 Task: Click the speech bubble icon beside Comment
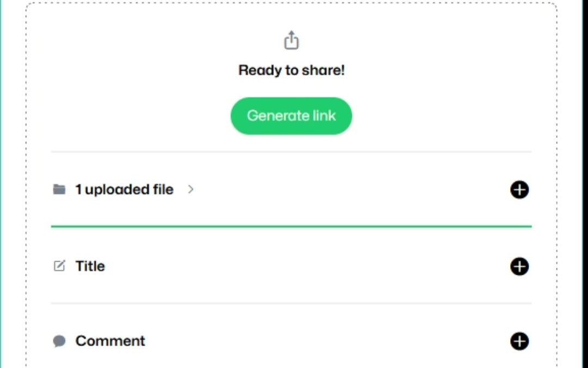(59, 341)
